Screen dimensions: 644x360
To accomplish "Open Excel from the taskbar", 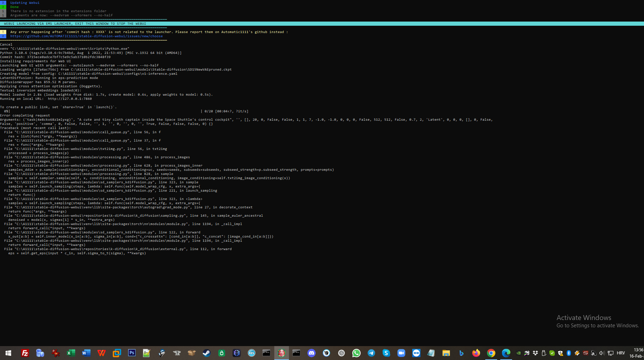I will click(71, 353).
